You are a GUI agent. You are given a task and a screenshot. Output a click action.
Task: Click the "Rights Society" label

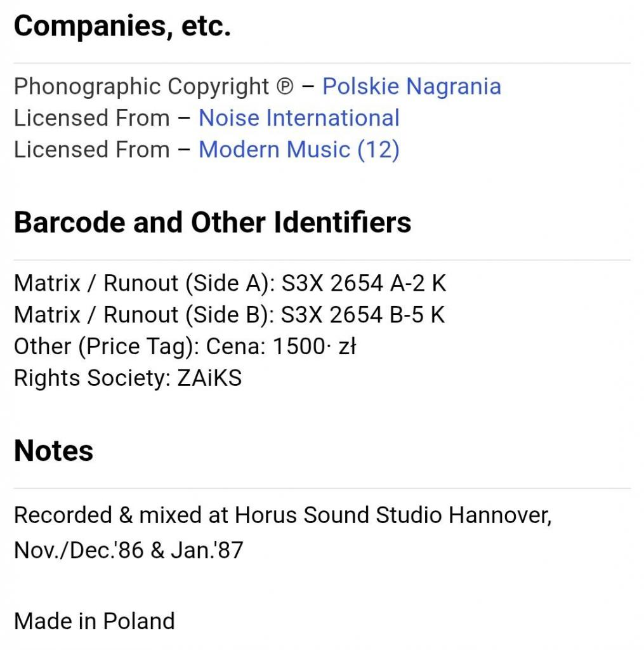click(x=91, y=378)
